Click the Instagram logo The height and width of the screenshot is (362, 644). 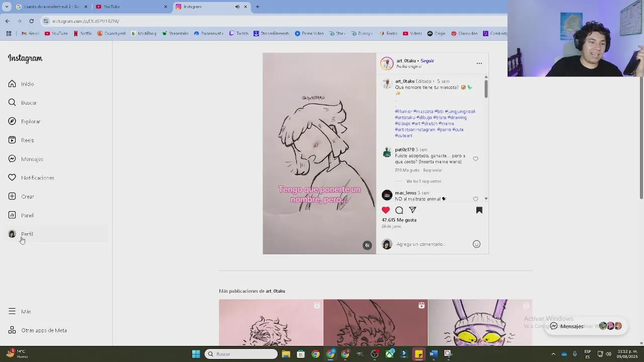point(25,58)
